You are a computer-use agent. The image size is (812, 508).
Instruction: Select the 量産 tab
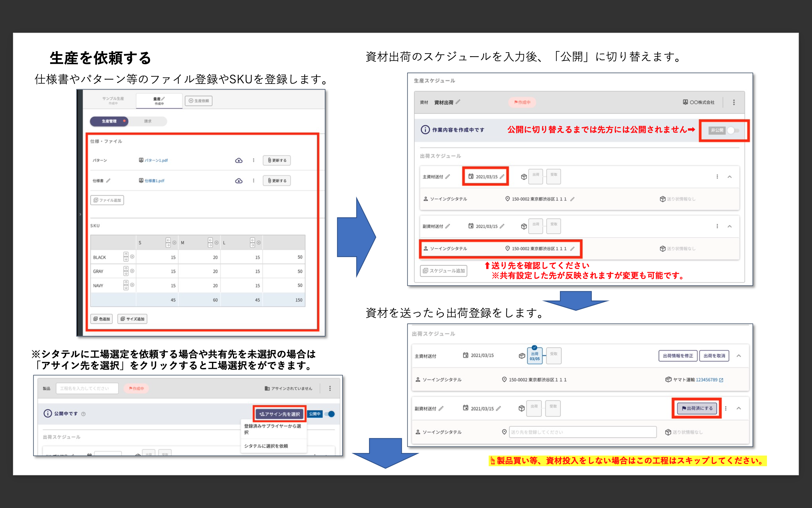tap(159, 101)
